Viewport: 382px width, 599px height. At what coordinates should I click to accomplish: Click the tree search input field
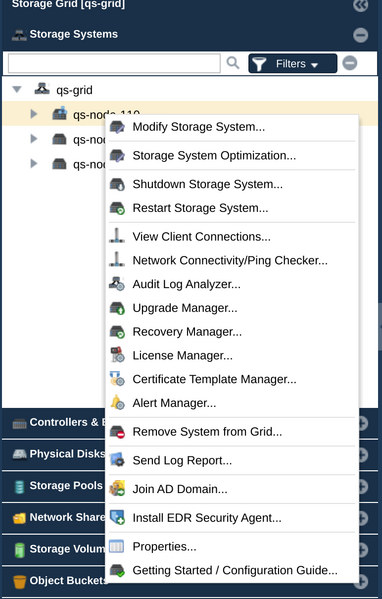[x=114, y=63]
